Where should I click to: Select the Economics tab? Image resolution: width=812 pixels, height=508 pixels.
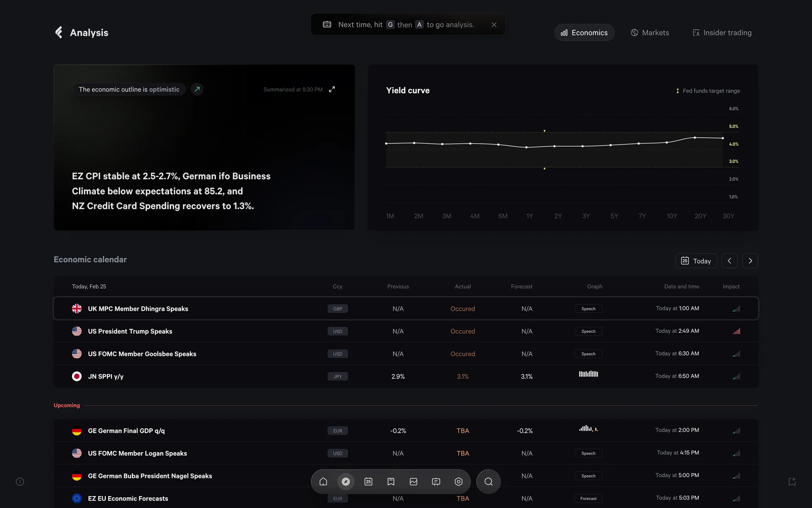click(584, 33)
